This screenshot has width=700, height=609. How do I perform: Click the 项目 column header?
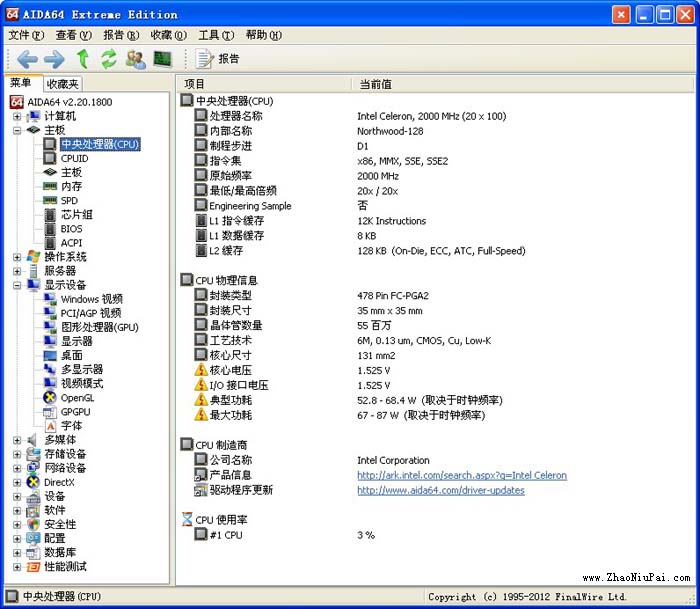[263, 84]
